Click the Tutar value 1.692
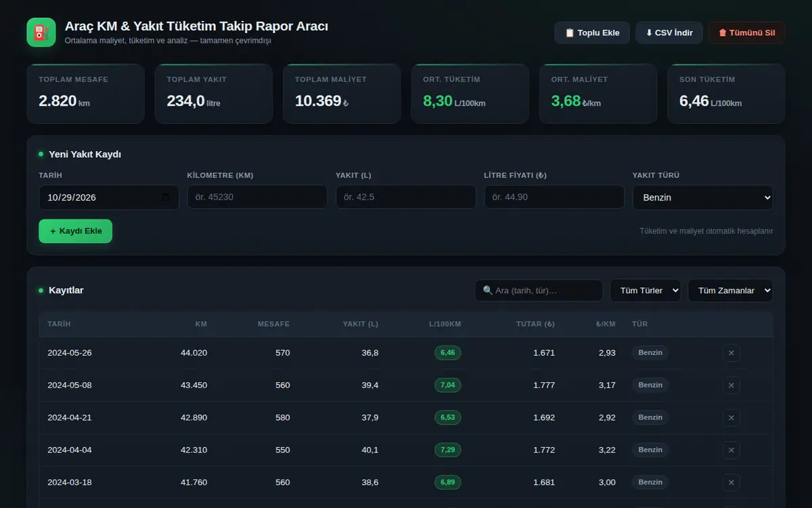 543,418
